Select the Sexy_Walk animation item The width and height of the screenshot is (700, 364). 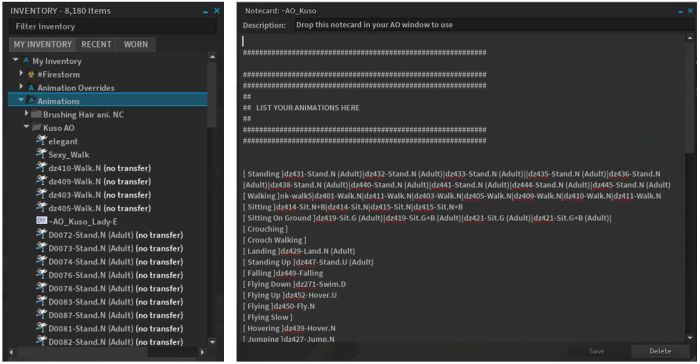(69, 155)
